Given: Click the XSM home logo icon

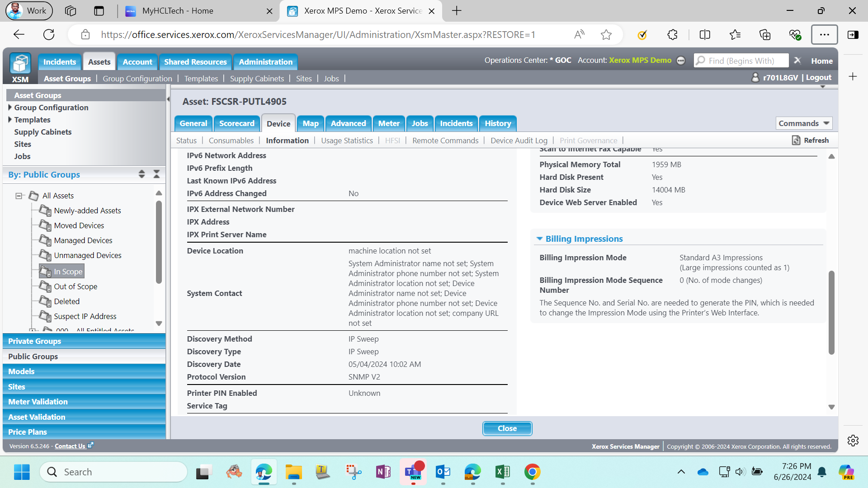Looking at the screenshot, I should point(20,64).
